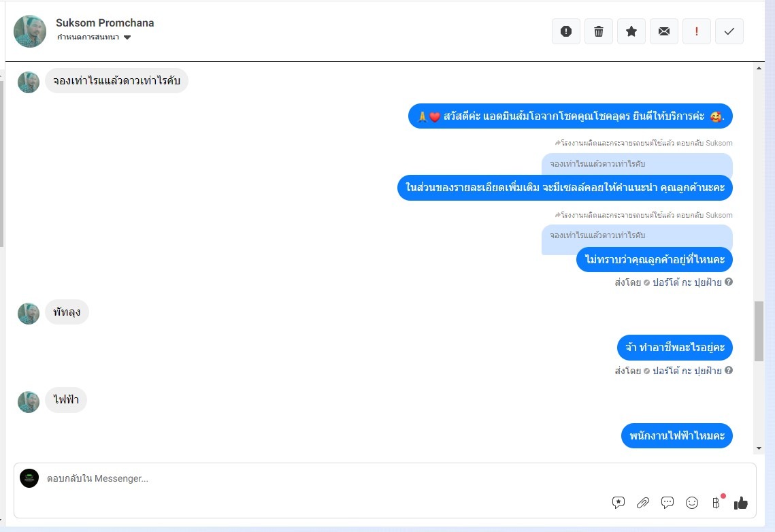The height and width of the screenshot is (532, 775).
Task: Attach a file with the paperclip icon
Action: tap(642, 503)
